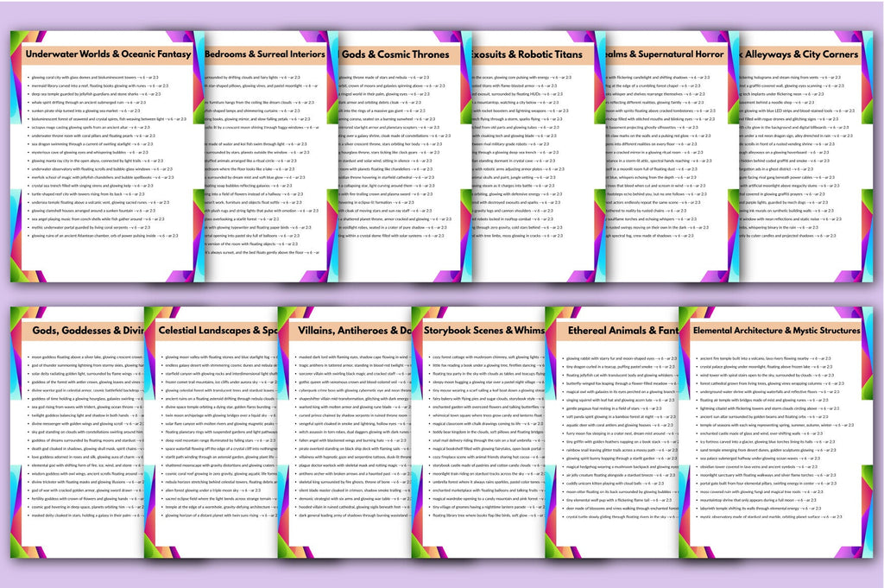Click the Storybook Scenes heading banner
This screenshot has width=884, height=588.
point(483,331)
